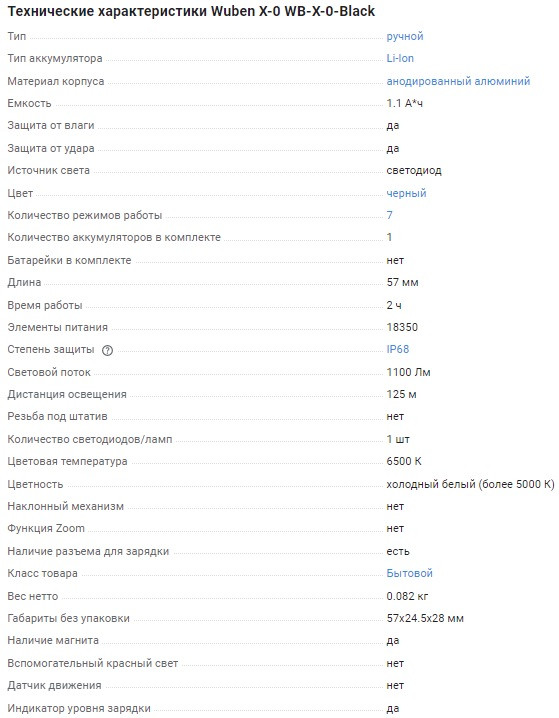
Task: Open the Li-Ion battery type link
Action: pos(400,59)
